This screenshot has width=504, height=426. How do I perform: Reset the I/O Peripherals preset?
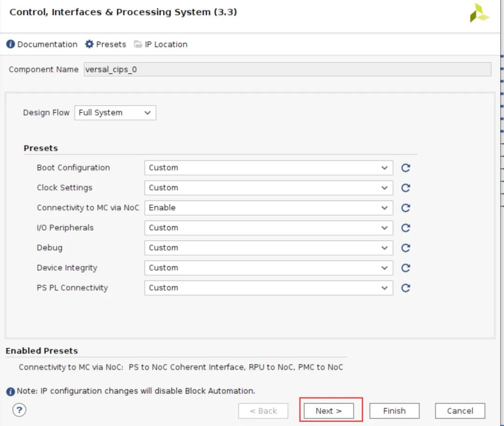point(406,228)
